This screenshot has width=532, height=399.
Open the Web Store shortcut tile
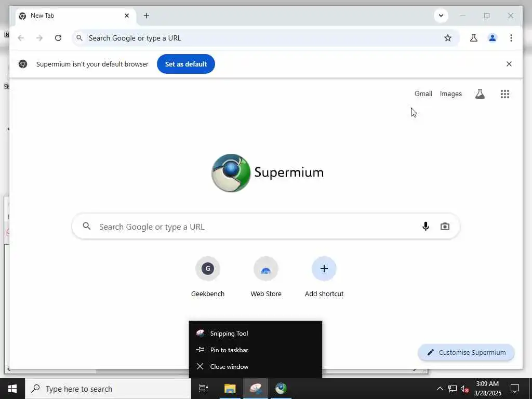[266, 277]
